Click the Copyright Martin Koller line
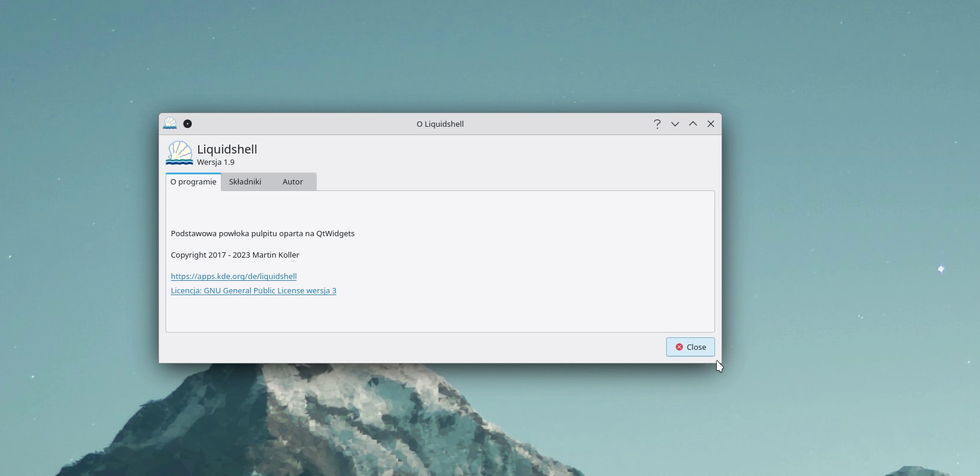This screenshot has height=476, width=980. click(x=235, y=255)
